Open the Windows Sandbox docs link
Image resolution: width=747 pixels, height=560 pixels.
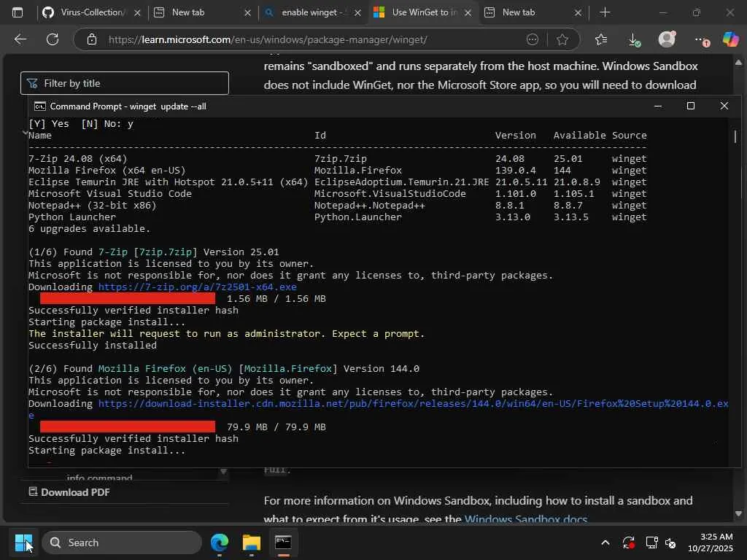(x=525, y=519)
